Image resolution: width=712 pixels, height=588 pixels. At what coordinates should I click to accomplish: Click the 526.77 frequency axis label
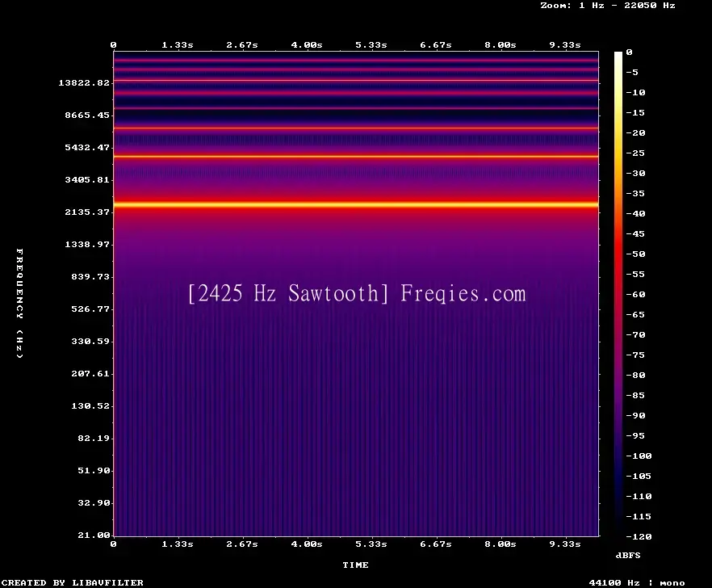pyautogui.click(x=90, y=309)
